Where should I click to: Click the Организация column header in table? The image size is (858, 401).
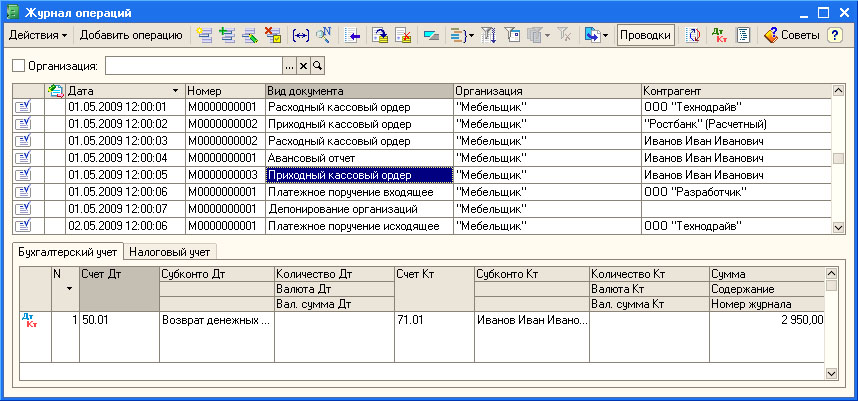[547, 91]
